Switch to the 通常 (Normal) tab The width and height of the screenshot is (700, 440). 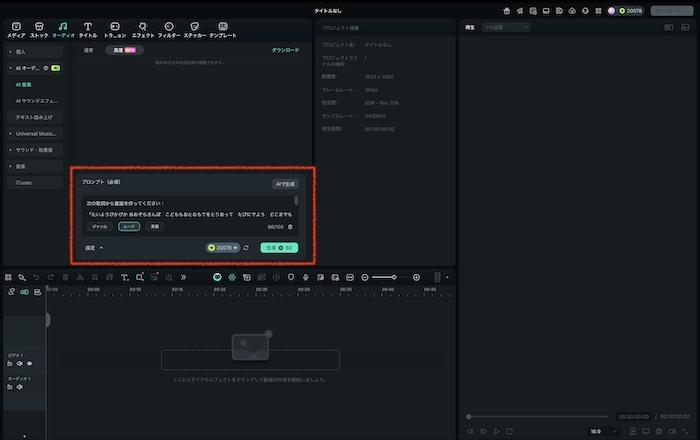click(89, 50)
